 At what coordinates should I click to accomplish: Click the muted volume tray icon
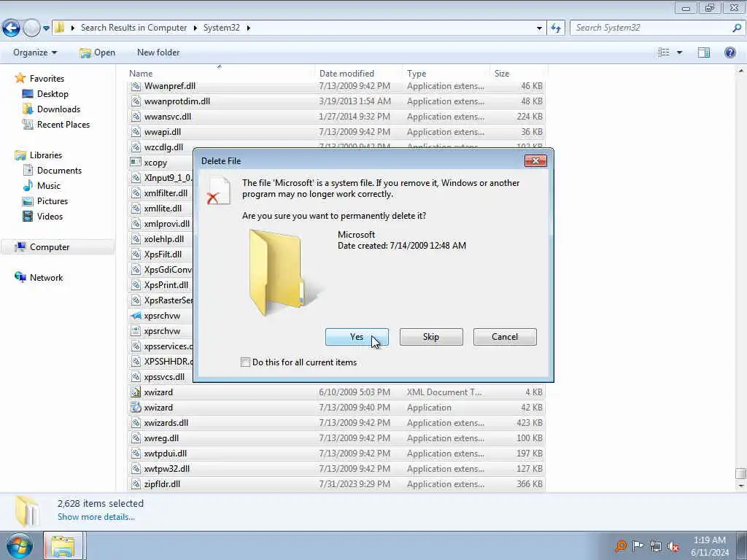(x=673, y=546)
